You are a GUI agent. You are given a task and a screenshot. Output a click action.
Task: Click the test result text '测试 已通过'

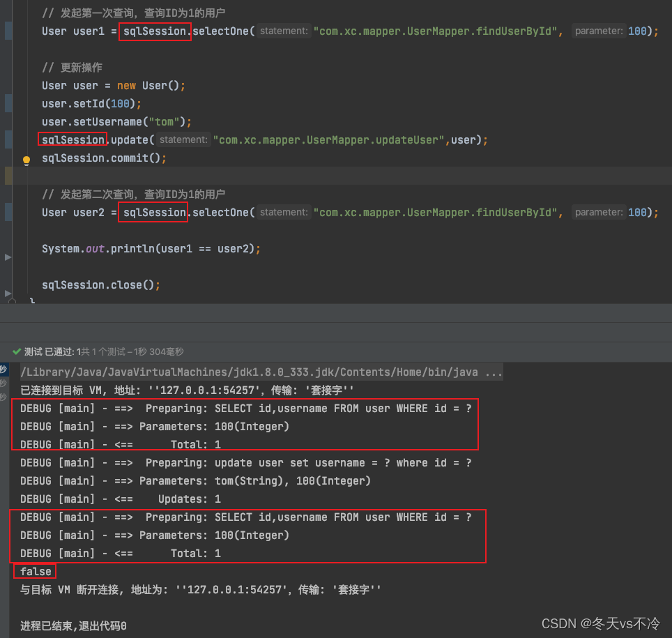tap(48, 351)
